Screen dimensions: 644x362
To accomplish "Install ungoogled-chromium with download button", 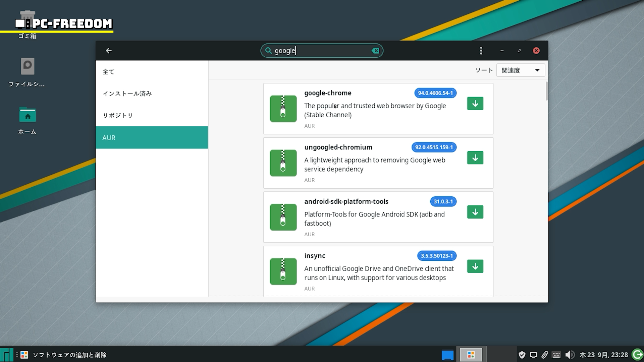I will (475, 158).
